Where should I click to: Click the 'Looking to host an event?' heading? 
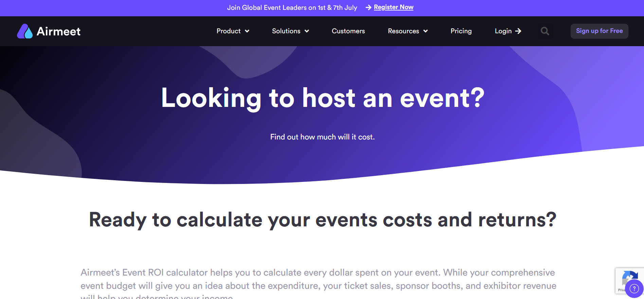coord(322,98)
